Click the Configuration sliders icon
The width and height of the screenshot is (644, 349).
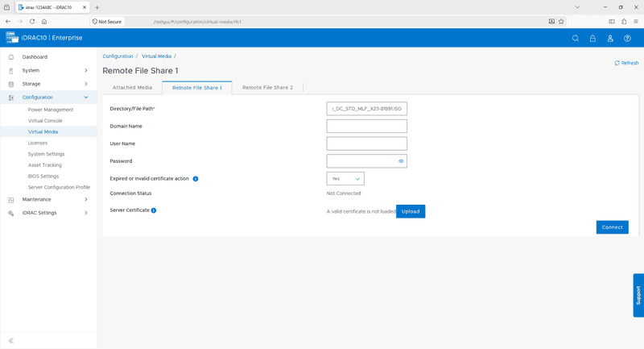[x=11, y=98]
